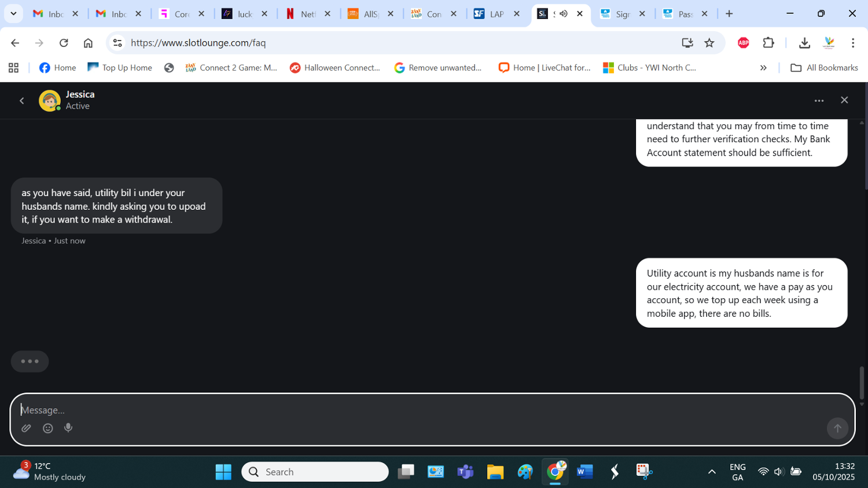868x488 pixels.
Task: Open the emoji picker in chat
Action: [x=48, y=428]
